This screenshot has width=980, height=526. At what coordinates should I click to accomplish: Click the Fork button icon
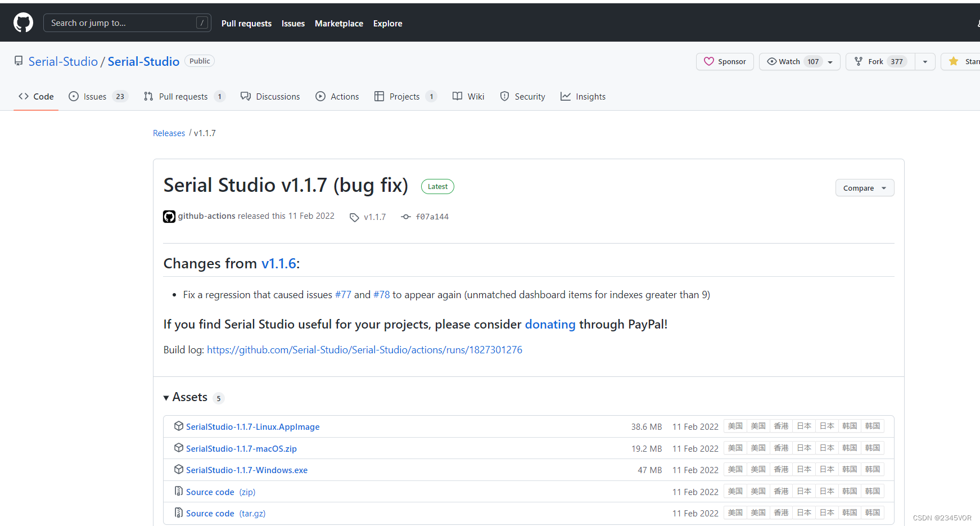[x=859, y=61]
